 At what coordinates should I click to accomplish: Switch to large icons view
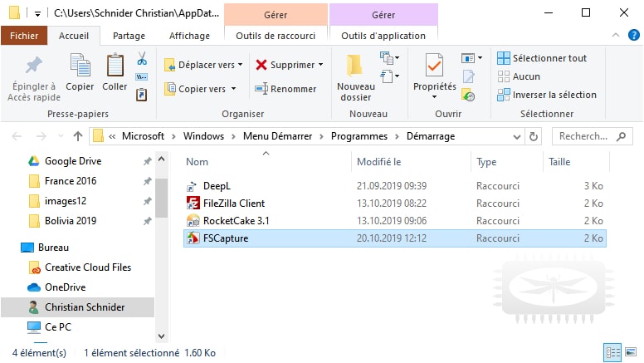[631, 352]
